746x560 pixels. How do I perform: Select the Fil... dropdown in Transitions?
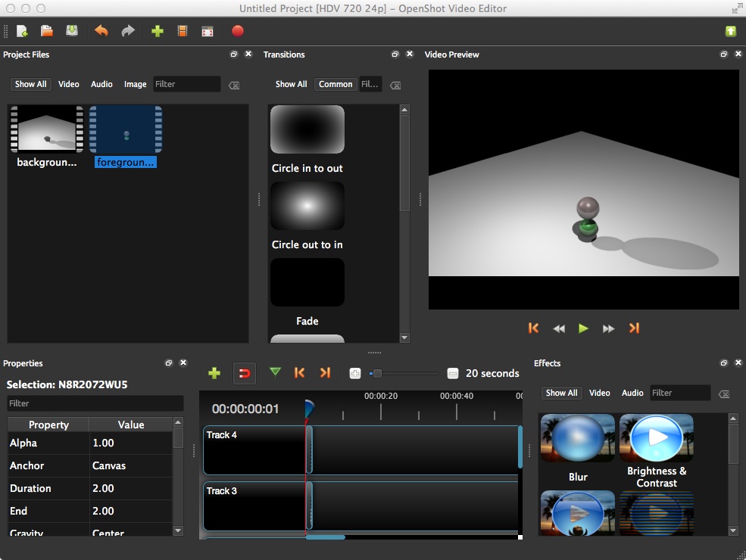click(x=370, y=84)
